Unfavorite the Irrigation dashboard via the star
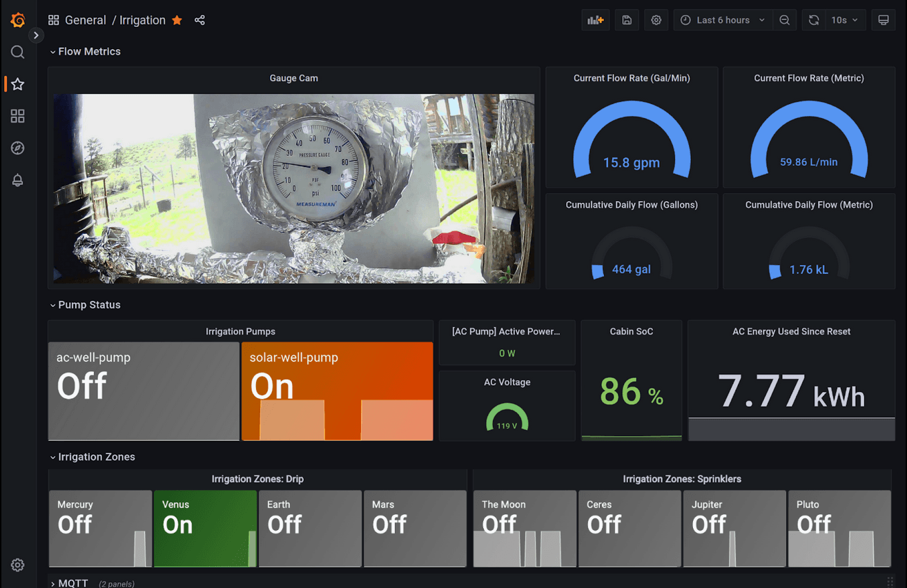Viewport: 907px width, 588px height. tap(177, 20)
